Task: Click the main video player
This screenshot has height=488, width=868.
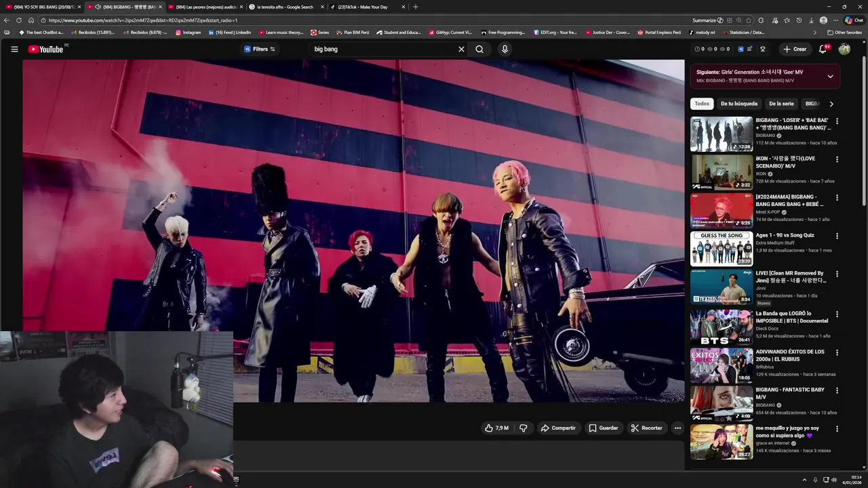Action: pos(353,230)
